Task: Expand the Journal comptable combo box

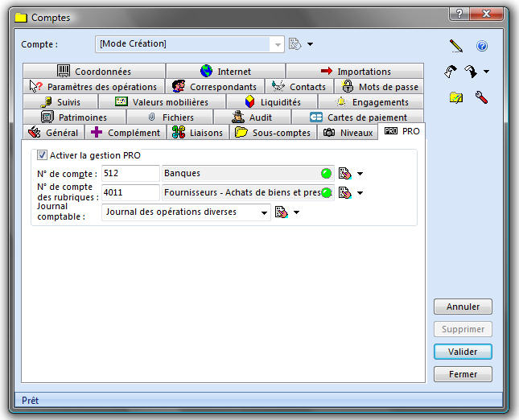Action: (264, 212)
